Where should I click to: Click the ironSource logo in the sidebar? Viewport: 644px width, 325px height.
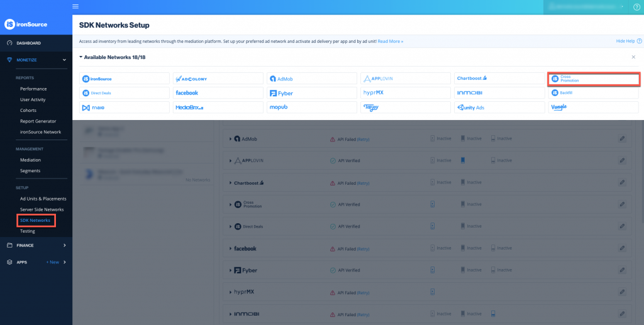(26, 24)
